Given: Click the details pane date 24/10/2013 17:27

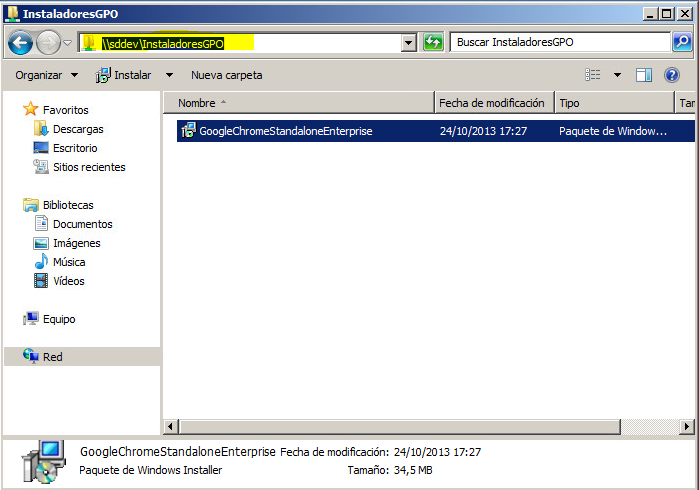Looking at the screenshot, I should [437, 452].
